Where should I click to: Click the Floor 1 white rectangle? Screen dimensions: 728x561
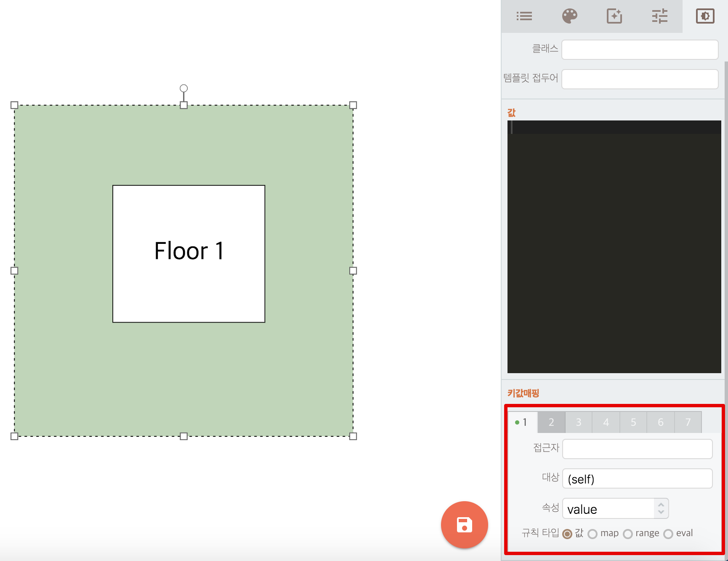coord(189,254)
